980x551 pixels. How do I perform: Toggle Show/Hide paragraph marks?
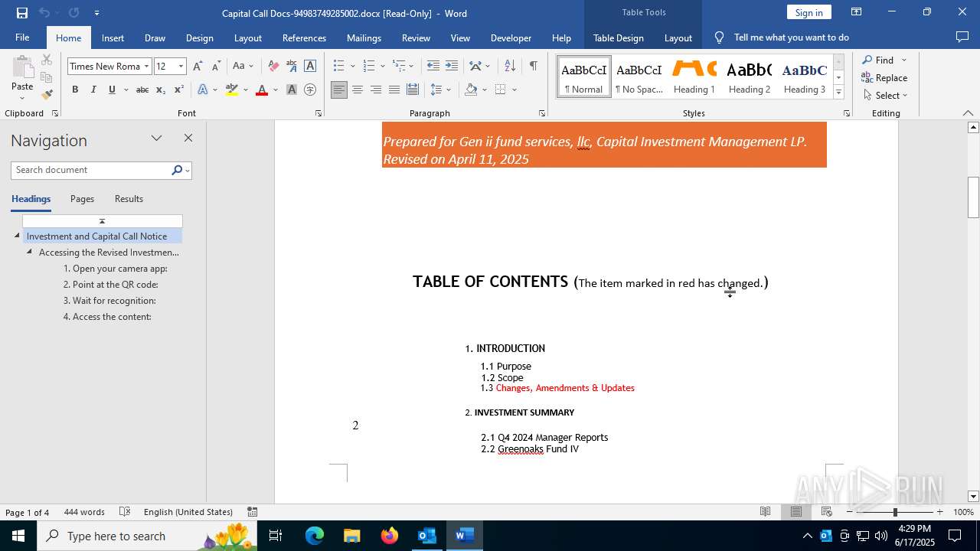(533, 66)
